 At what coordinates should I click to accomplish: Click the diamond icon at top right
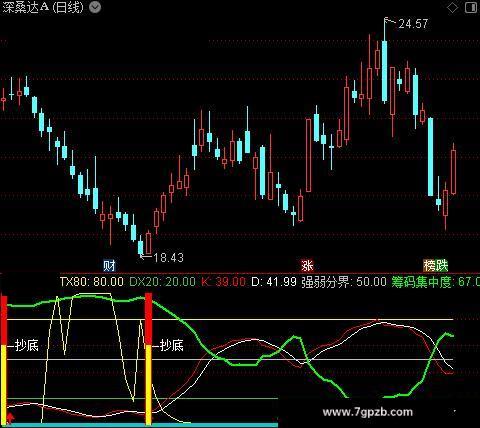tap(452, 7)
